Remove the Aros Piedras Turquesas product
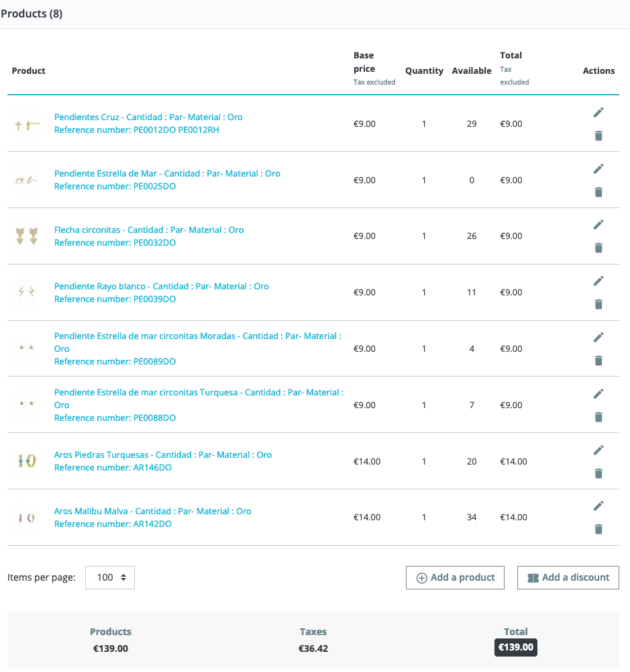630x672 pixels. pyautogui.click(x=598, y=473)
